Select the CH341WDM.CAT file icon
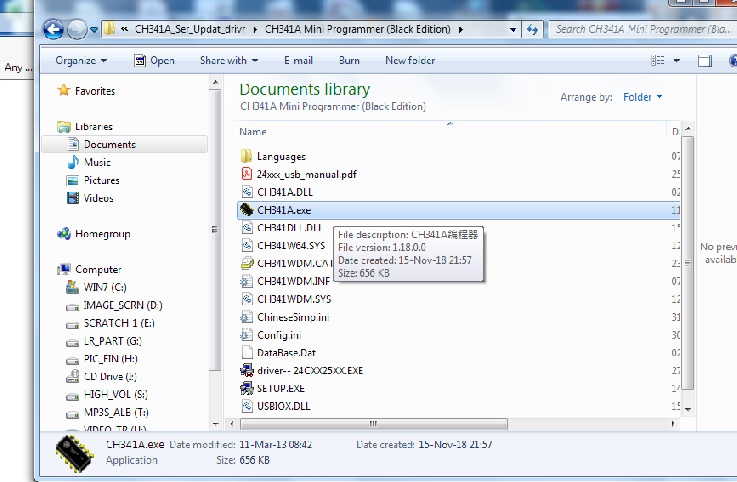This screenshot has height=482, width=737. [247, 263]
